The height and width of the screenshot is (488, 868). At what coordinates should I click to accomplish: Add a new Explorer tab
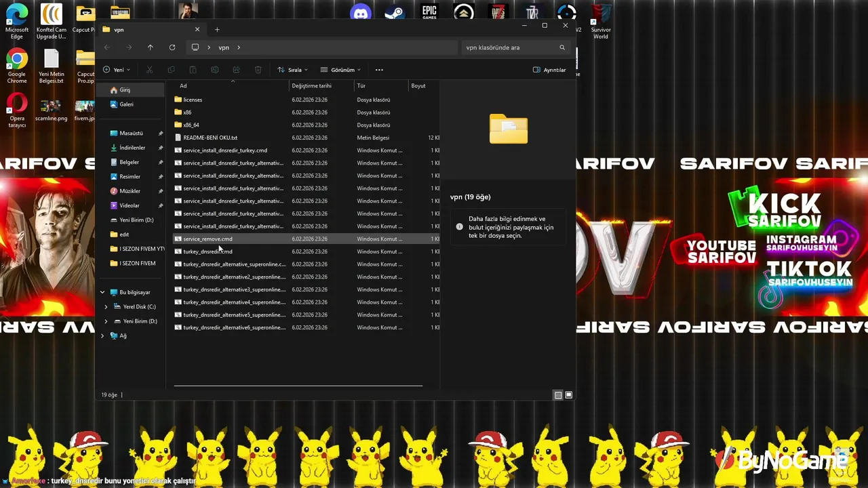coord(217,30)
